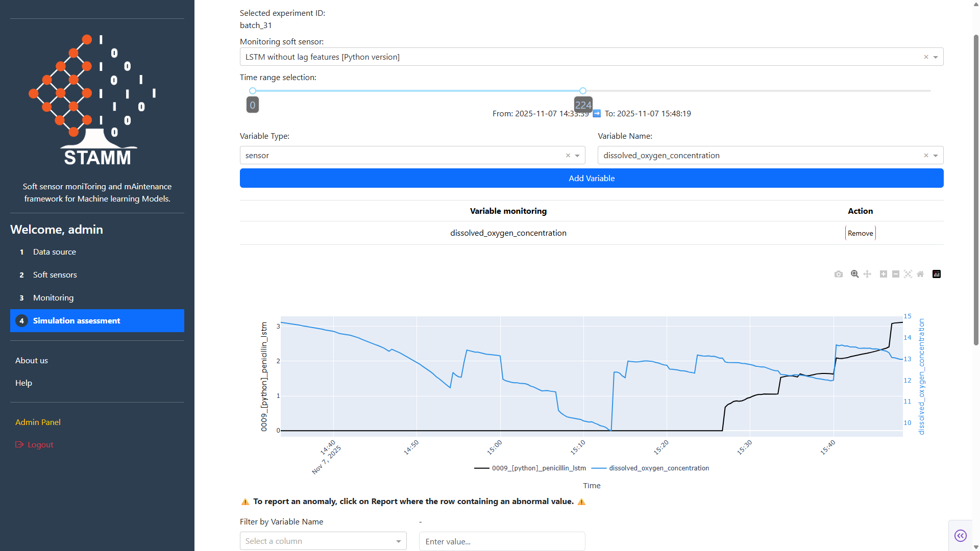
Task: Remove dissolved_oxygen_concentration variable
Action: [860, 233]
